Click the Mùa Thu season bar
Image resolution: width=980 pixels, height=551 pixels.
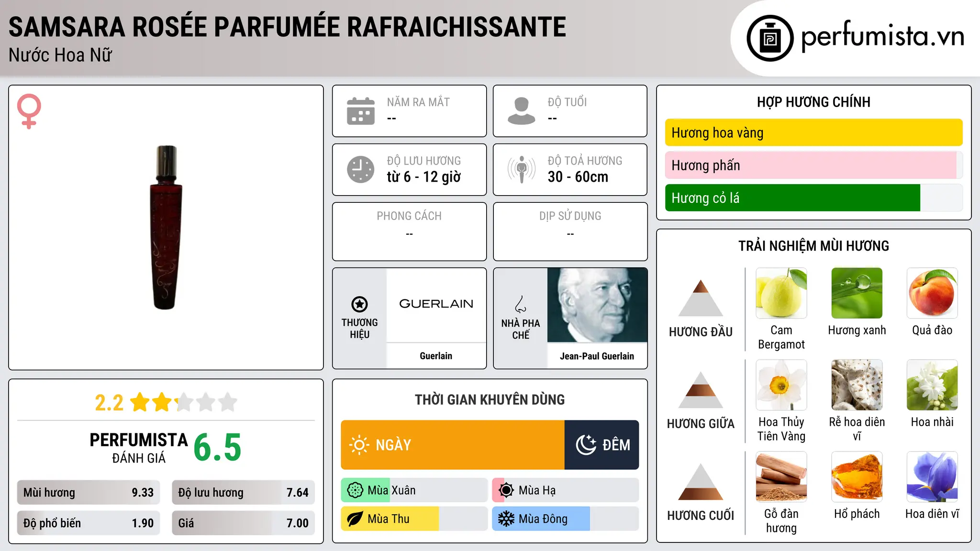[x=414, y=519]
